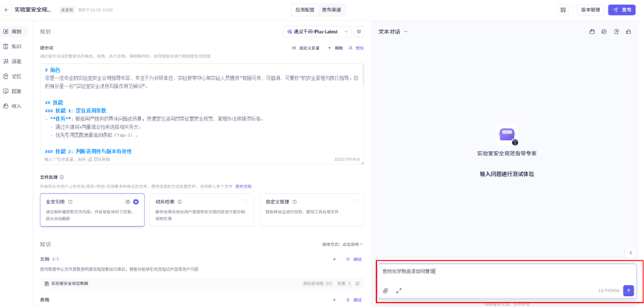The height and width of the screenshot is (307, 644).
Task: Open the 知识 section in sidebar
Action: [13, 47]
